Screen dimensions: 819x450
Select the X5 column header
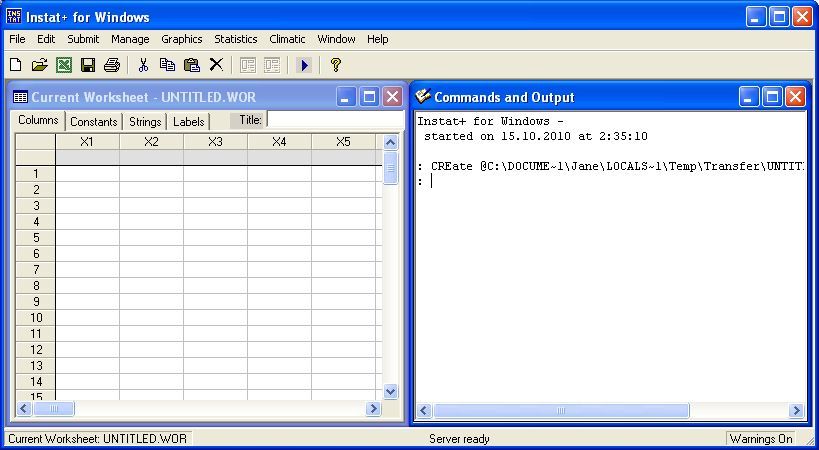pyautogui.click(x=343, y=142)
